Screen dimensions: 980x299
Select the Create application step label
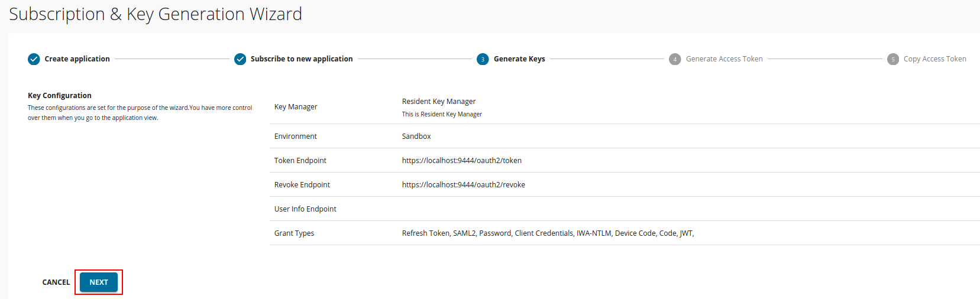click(x=77, y=59)
